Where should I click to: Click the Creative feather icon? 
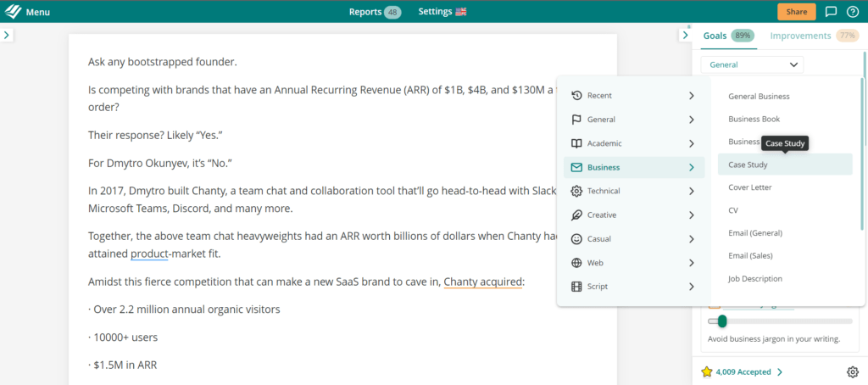point(576,215)
